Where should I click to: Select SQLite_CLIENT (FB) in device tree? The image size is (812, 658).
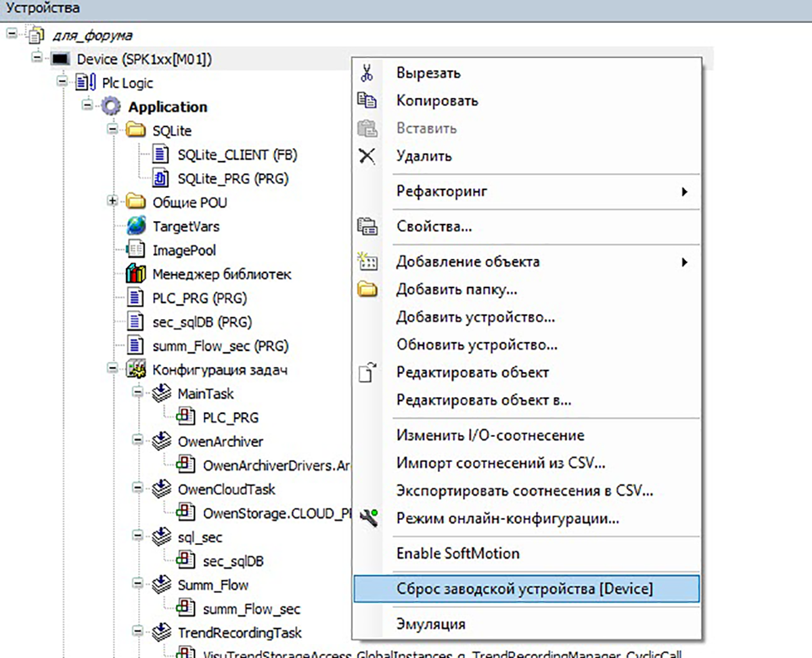tap(237, 155)
